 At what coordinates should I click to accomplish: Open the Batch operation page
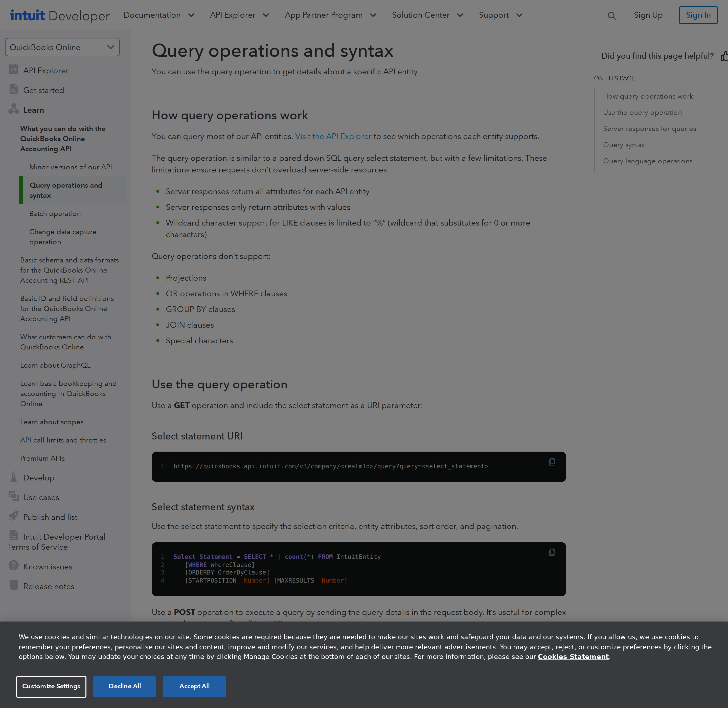[x=55, y=213]
